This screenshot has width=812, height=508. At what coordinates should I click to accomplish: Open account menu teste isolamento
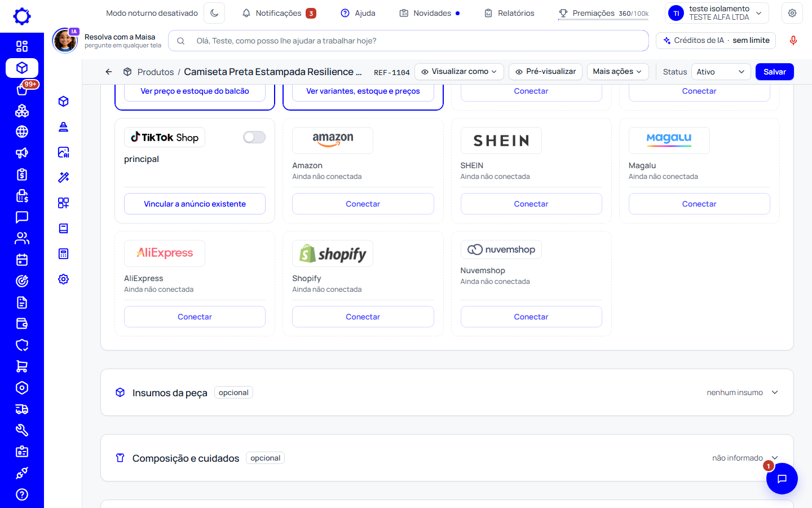(x=717, y=13)
